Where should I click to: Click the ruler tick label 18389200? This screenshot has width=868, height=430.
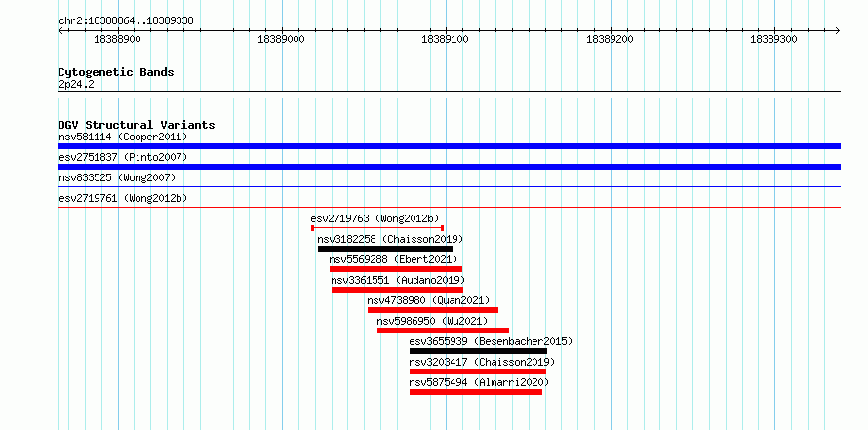point(610,39)
